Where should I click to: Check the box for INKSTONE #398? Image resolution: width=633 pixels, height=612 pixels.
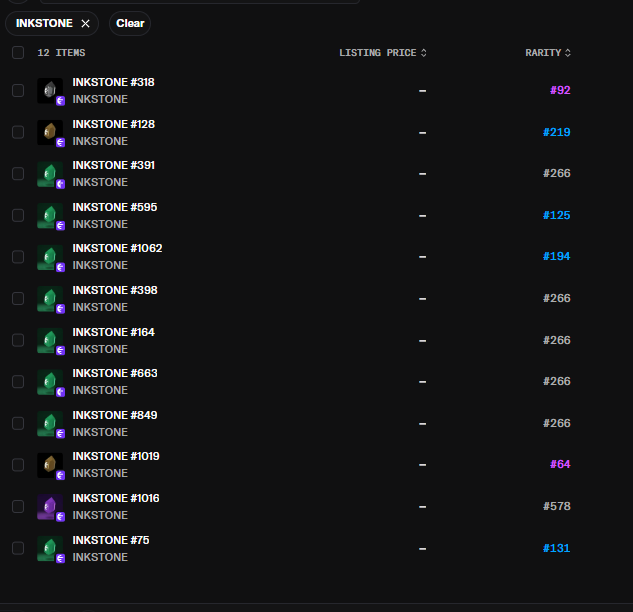click(18, 299)
